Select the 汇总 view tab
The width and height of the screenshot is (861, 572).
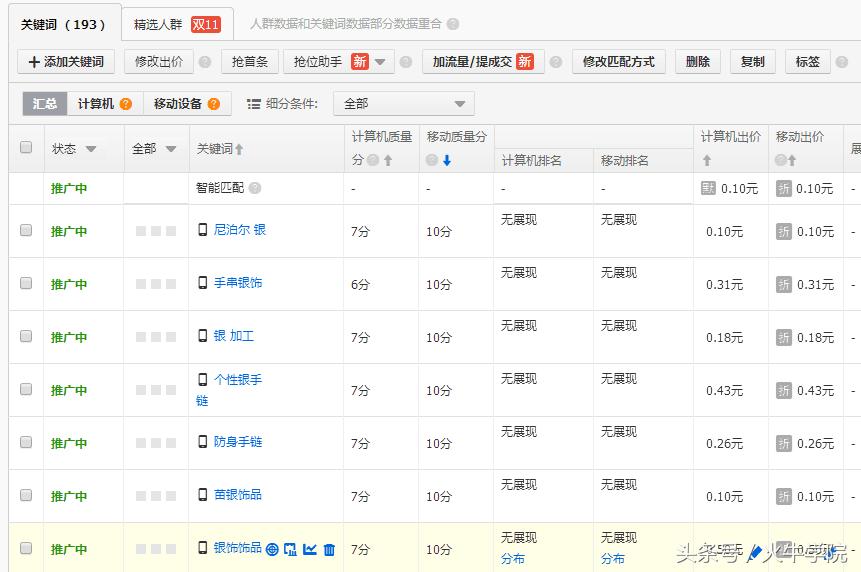[44, 104]
